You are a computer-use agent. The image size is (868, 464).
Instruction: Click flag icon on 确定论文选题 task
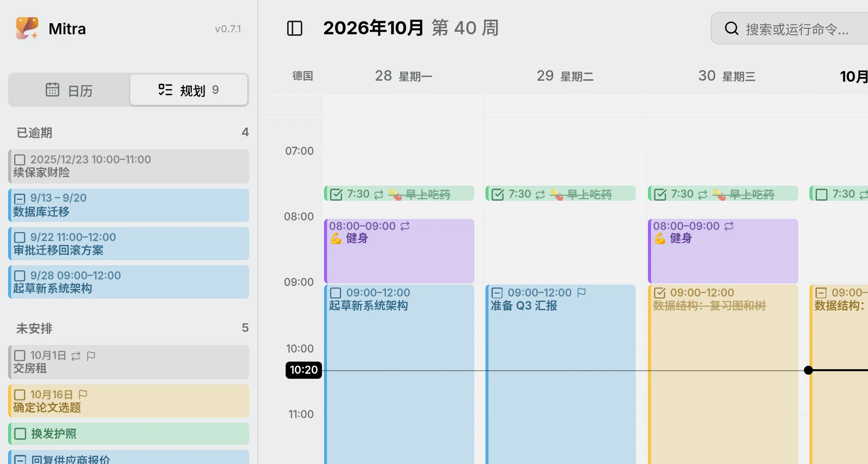click(83, 394)
